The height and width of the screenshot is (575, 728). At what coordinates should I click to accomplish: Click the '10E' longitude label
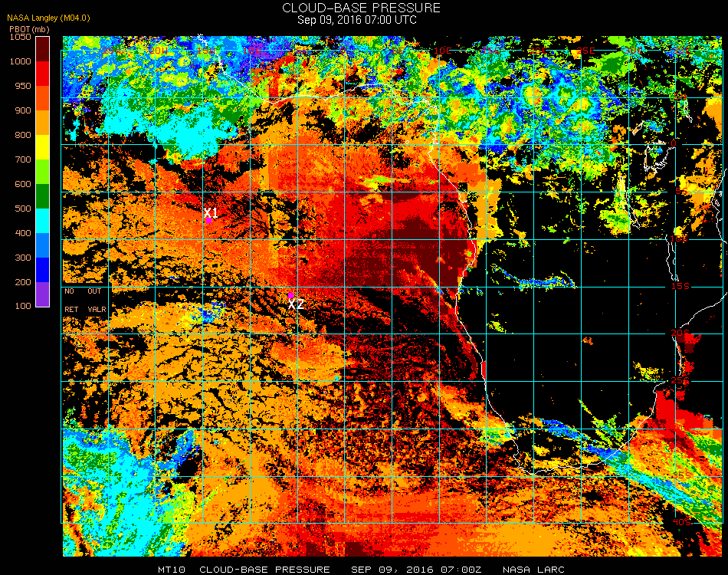[442, 50]
